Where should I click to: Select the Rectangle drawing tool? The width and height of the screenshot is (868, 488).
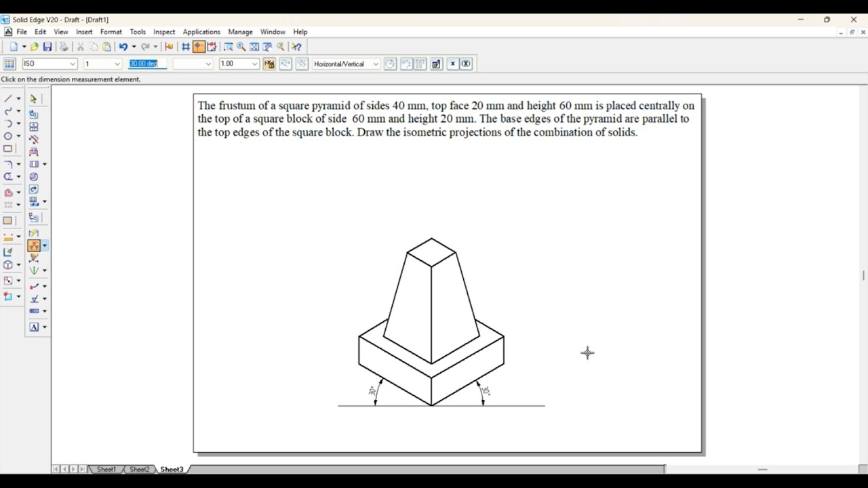coord(8,148)
